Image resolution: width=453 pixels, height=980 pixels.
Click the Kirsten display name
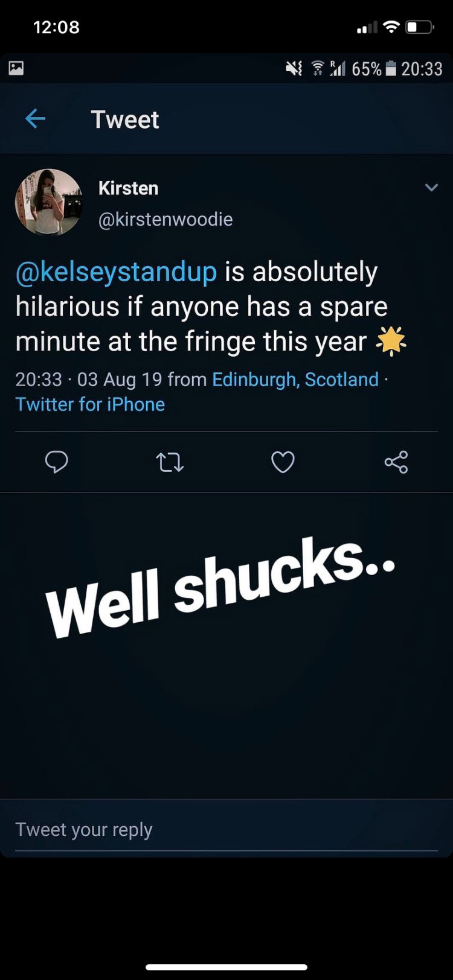tap(128, 188)
